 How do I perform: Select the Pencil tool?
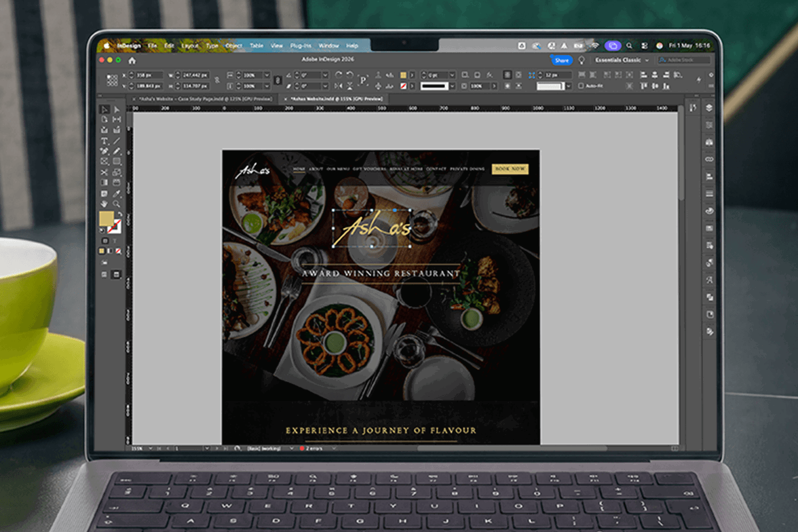coord(117,151)
